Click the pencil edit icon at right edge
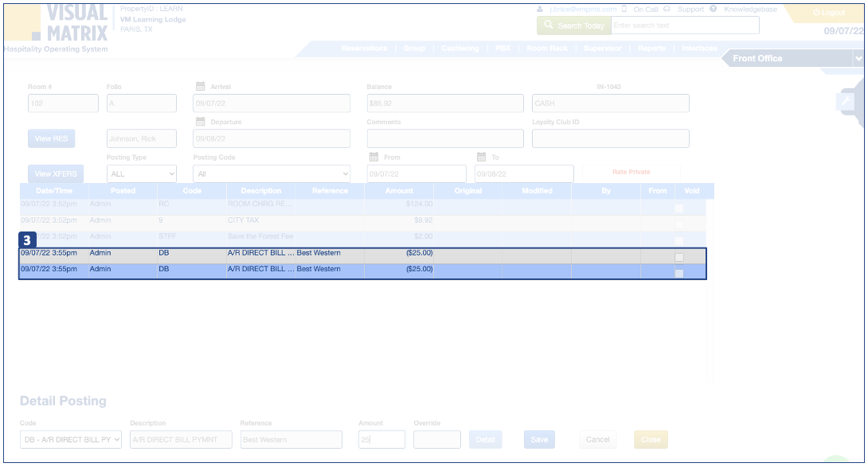The image size is (868, 467). click(x=845, y=102)
